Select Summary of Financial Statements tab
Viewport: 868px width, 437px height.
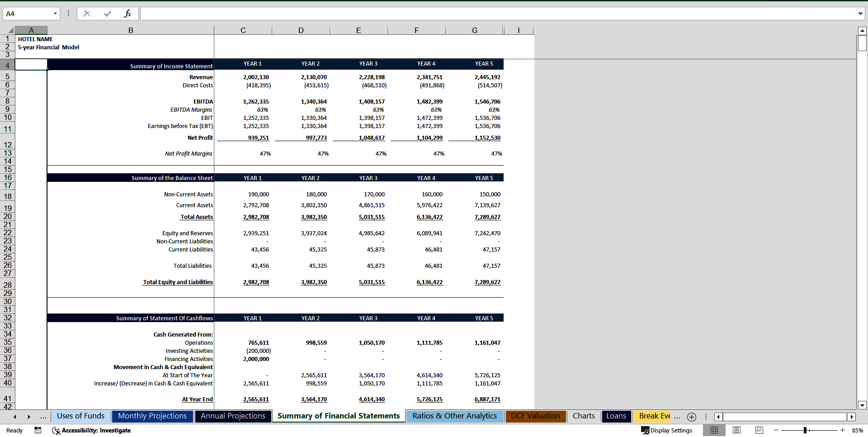click(339, 416)
